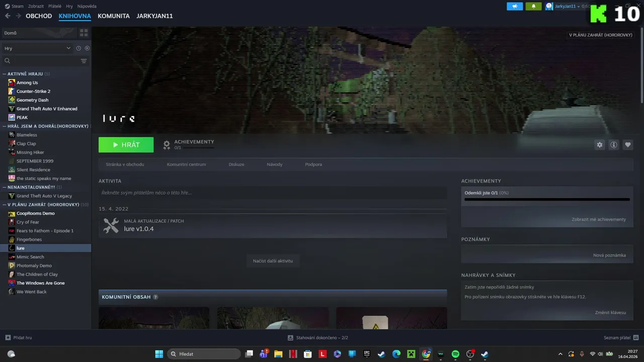
Task: Click the green HRÁT play button
Action: tap(126, 145)
